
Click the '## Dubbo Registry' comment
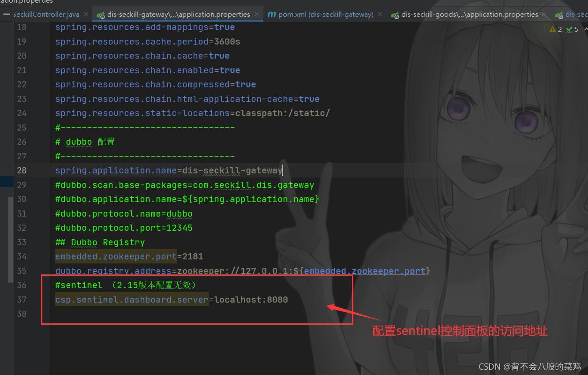click(100, 242)
